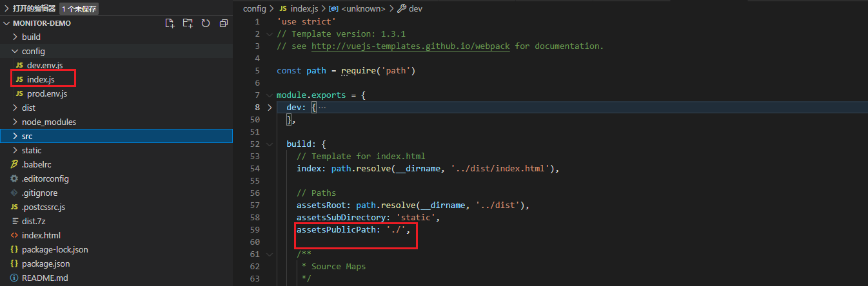Refresh the explorer file tree
Screen dimensions: 868x286
point(206,23)
